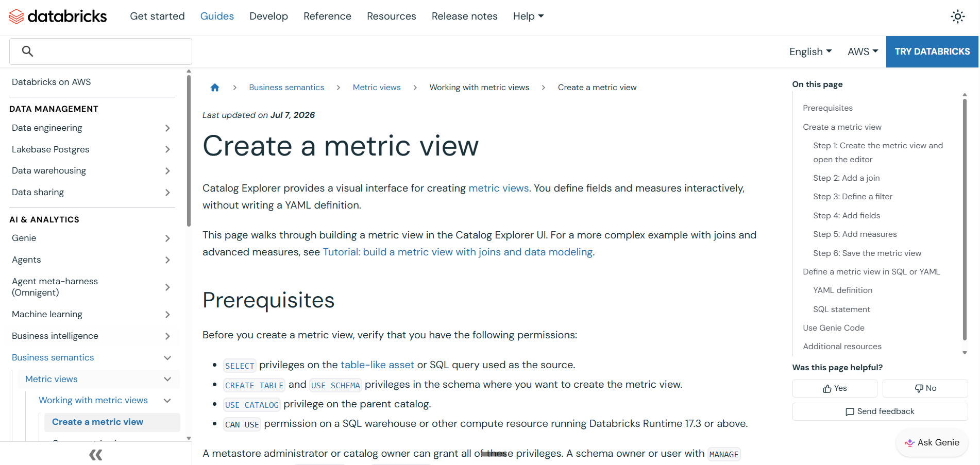This screenshot has height=465, width=980.
Task: Jump to YAML definition section
Action: click(x=842, y=290)
